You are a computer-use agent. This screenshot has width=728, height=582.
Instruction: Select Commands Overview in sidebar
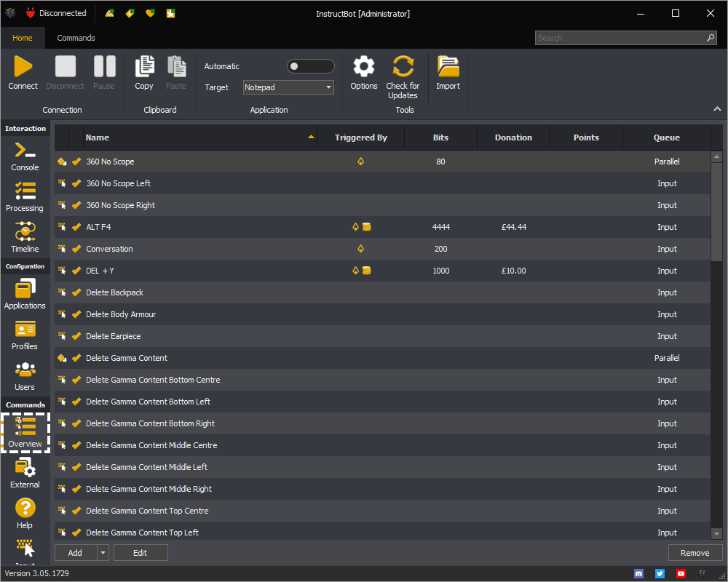pos(25,433)
